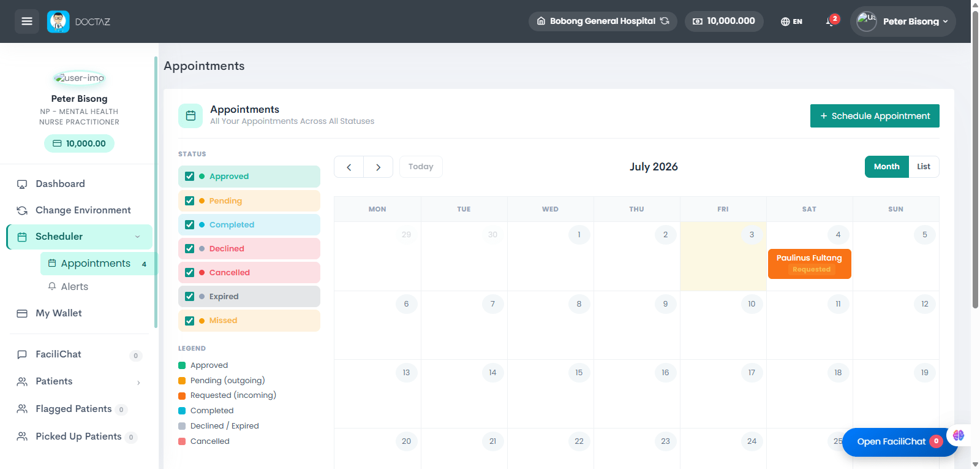Click the Schedule Appointment button
Viewport: 980px width, 469px height.
click(875, 116)
